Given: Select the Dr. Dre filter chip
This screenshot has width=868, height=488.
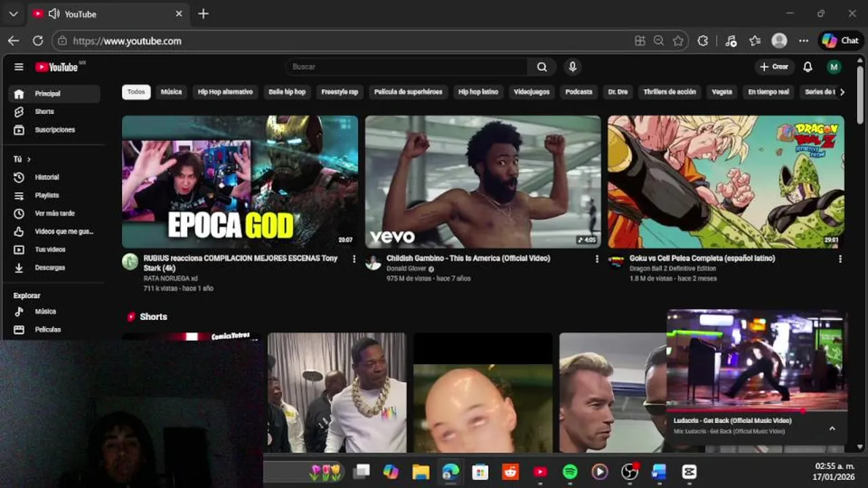Looking at the screenshot, I should pyautogui.click(x=618, y=92).
